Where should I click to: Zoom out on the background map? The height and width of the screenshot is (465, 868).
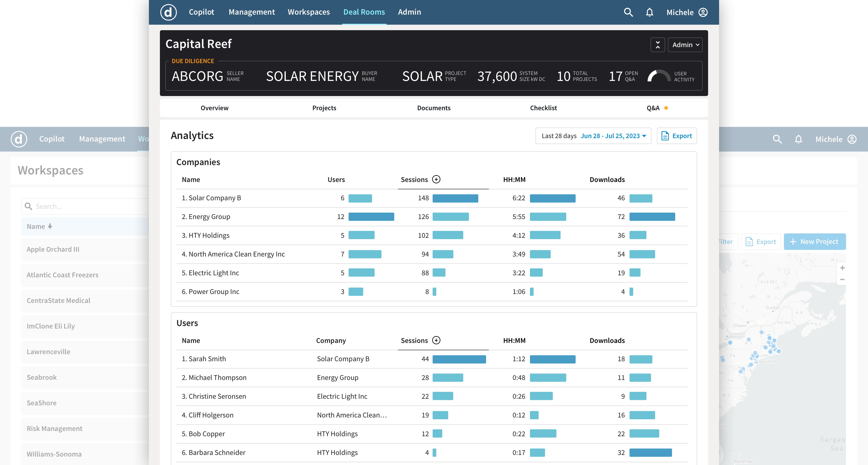[842, 280]
